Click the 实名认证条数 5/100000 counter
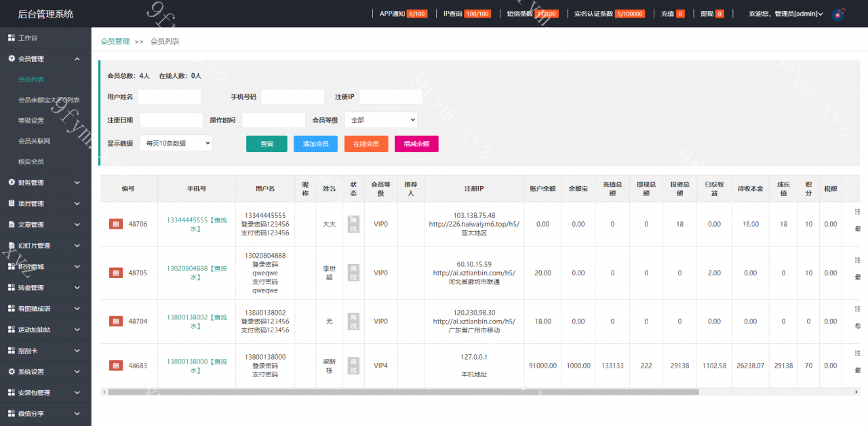 tap(610, 14)
